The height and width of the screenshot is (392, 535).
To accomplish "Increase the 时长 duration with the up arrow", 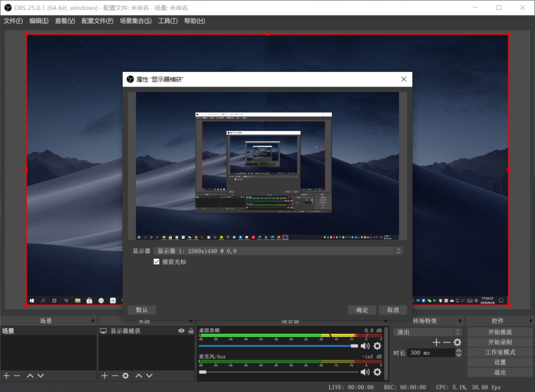I will coord(459,351).
